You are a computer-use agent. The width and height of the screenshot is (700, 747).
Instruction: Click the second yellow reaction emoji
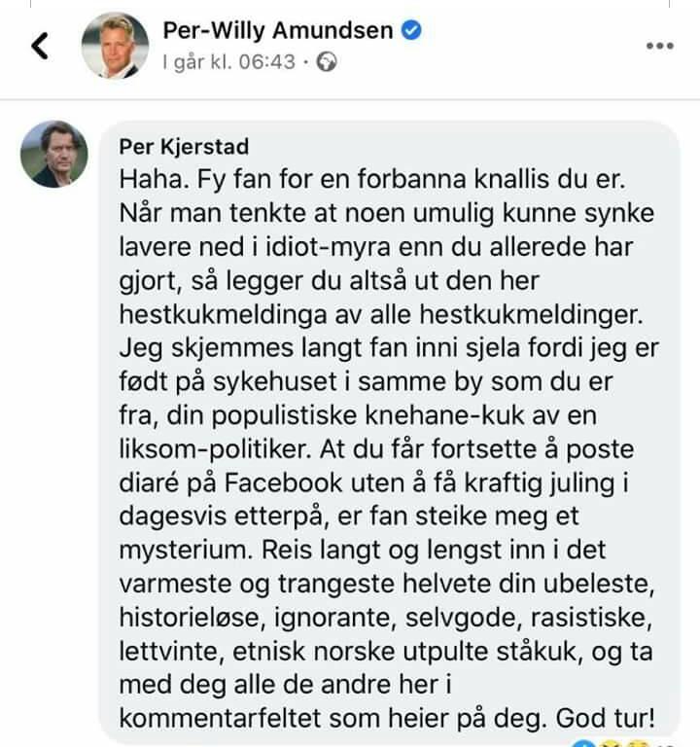637,744
